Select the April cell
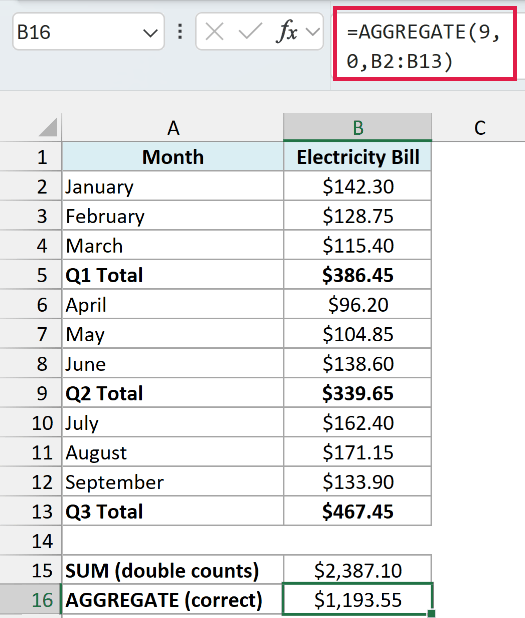 point(173,304)
